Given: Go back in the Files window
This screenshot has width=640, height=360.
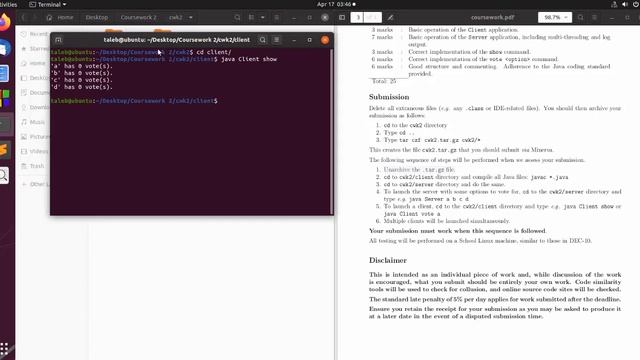Looking at the screenshot, I should coord(23,18).
